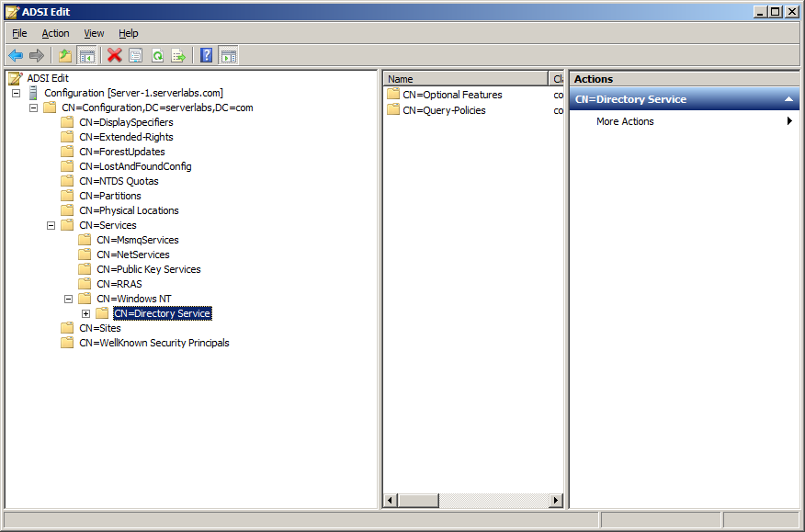Open the Help menu
This screenshot has height=532, width=805.
[129, 33]
